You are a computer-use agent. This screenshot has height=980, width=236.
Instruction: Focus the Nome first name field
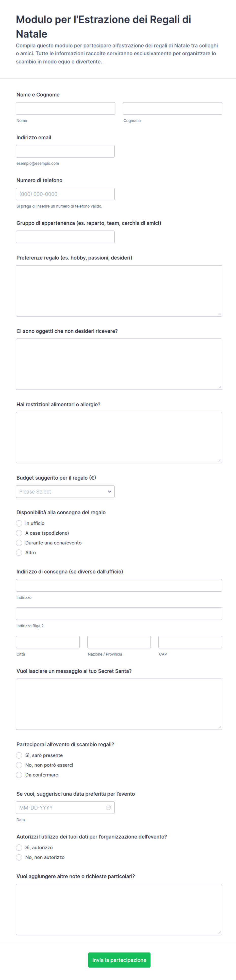(65, 108)
